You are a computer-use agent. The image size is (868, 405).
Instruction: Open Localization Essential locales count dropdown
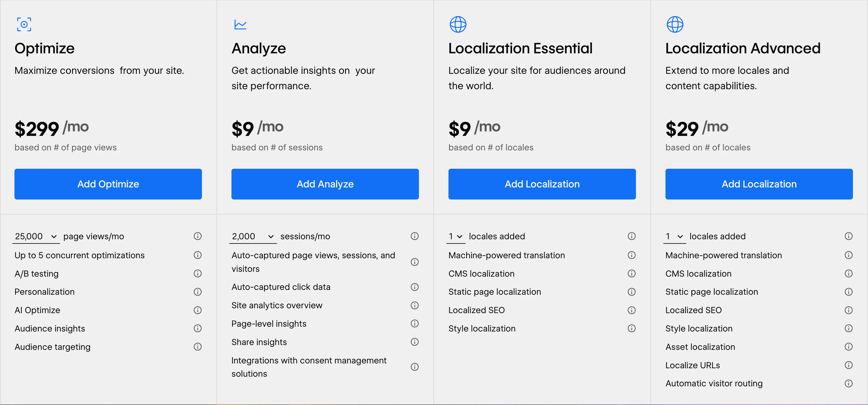[x=456, y=237]
